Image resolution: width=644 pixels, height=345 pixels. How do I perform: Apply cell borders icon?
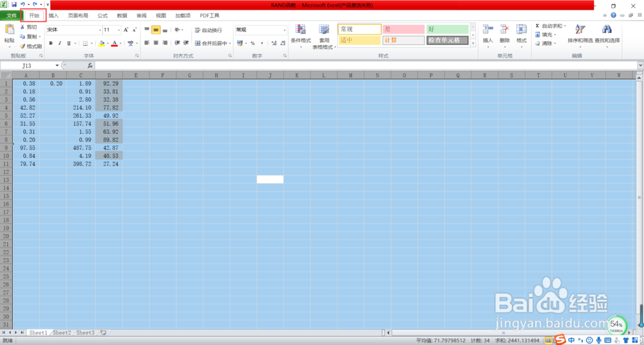tap(86, 43)
